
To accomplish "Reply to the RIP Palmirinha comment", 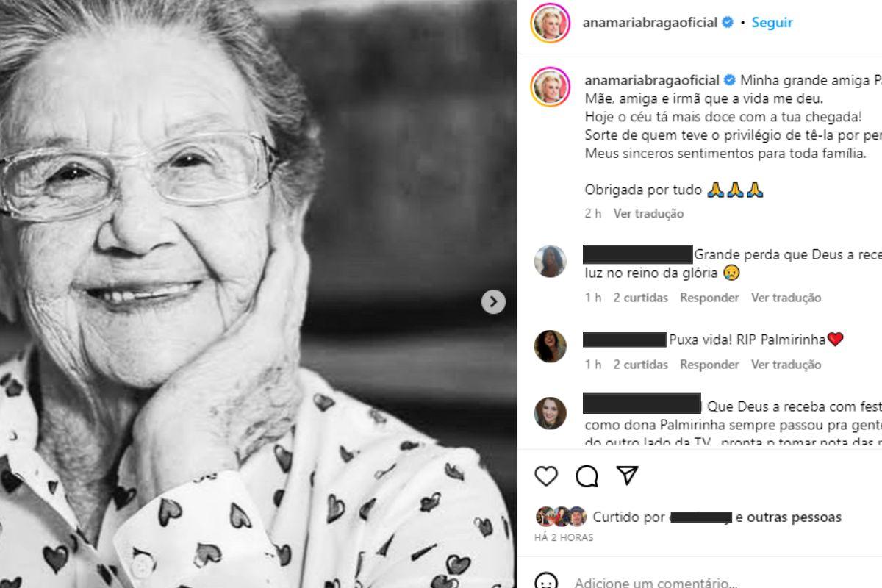I will 709,365.
